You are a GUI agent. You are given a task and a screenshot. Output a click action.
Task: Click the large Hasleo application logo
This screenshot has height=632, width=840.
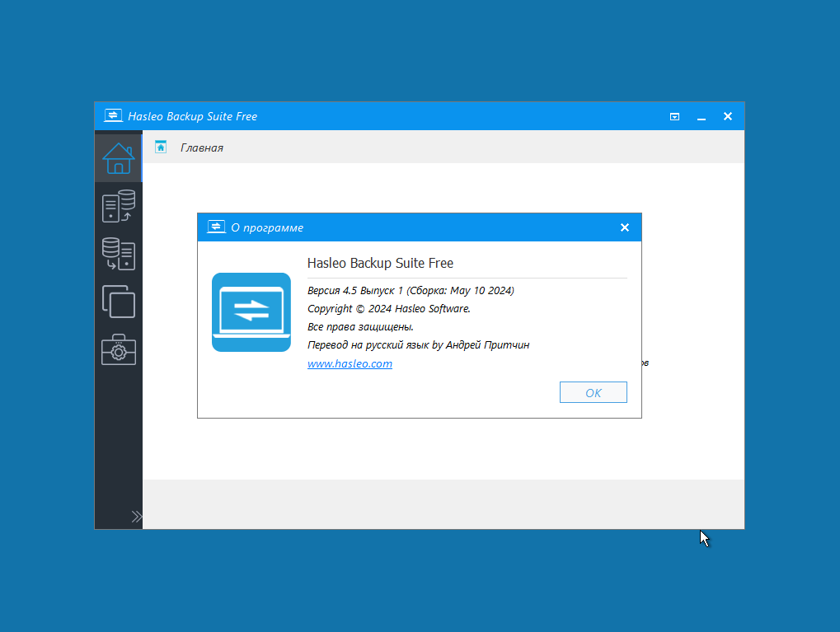pos(251,312)
